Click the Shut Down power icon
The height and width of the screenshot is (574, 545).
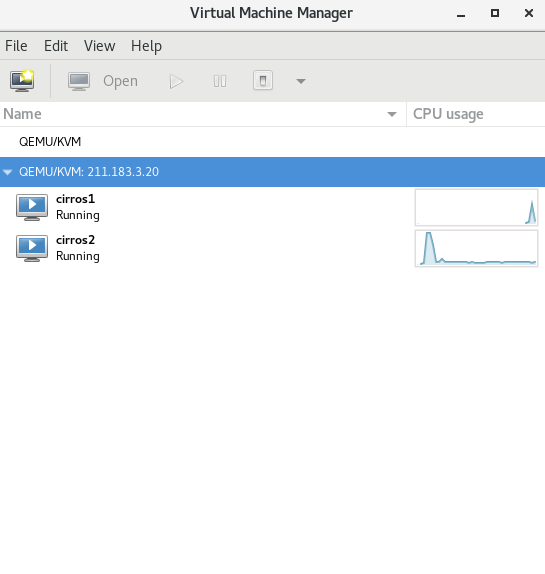pyautogui.click(x=263, y=81)
